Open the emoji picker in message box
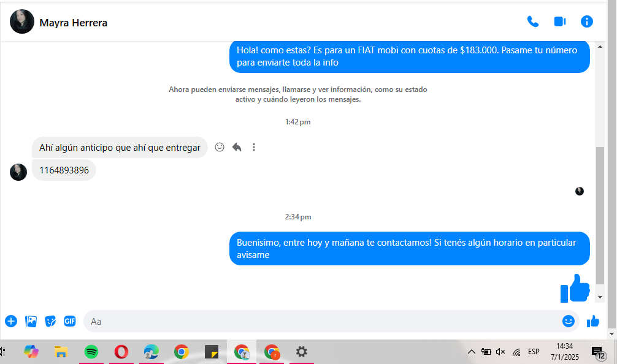Viewport: 617px width, 364px height. click(568, 321)
